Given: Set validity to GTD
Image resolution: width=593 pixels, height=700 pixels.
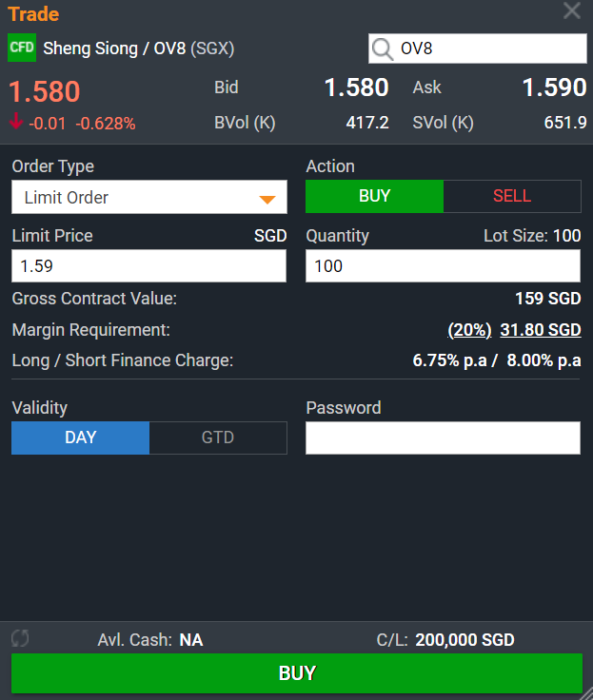Looking at the screenshot, I should tap(218, 437).
